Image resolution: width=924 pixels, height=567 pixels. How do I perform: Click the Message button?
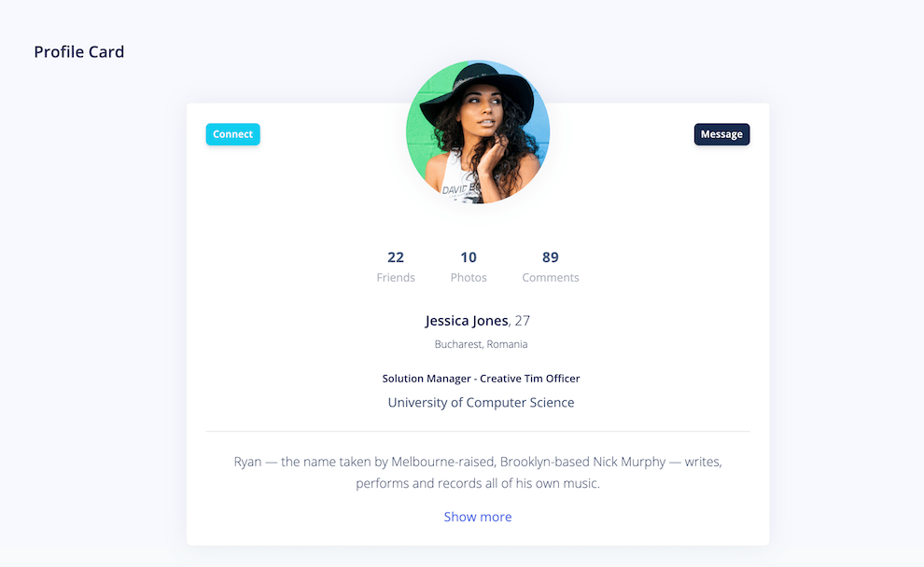point(721,133)
